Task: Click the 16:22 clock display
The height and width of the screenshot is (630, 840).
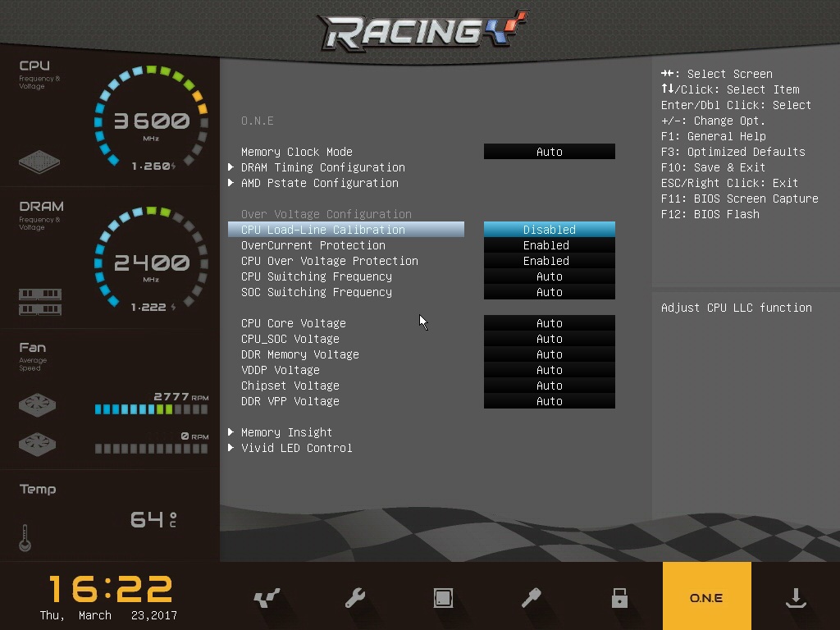Action: pyautogui.click(x=111, y=589)
